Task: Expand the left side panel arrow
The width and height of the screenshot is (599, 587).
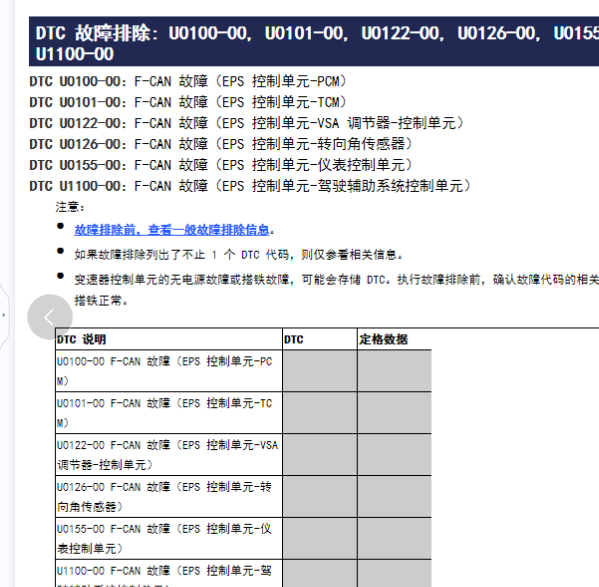Action: coord(4,315)
